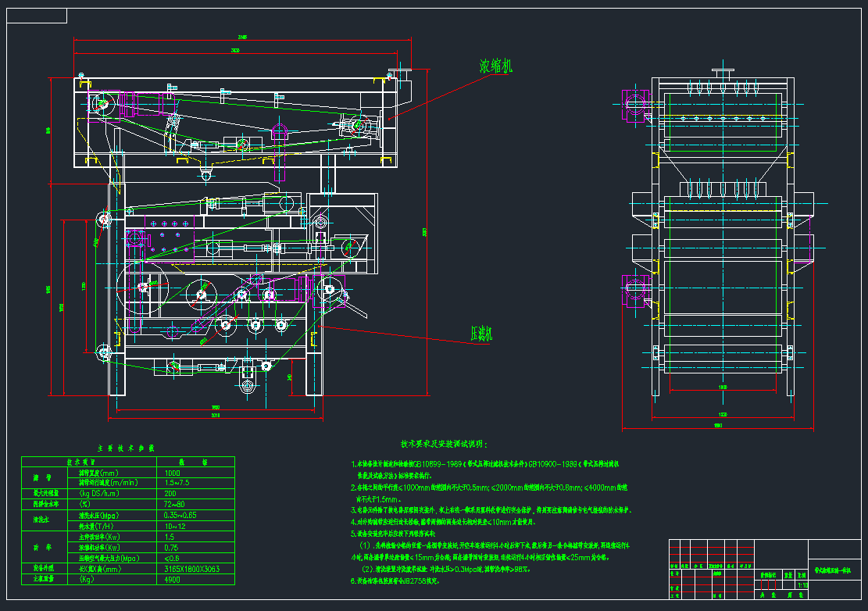
Task: Select the 1.5~7.5 belt speed value
Action: coord(177,483)
